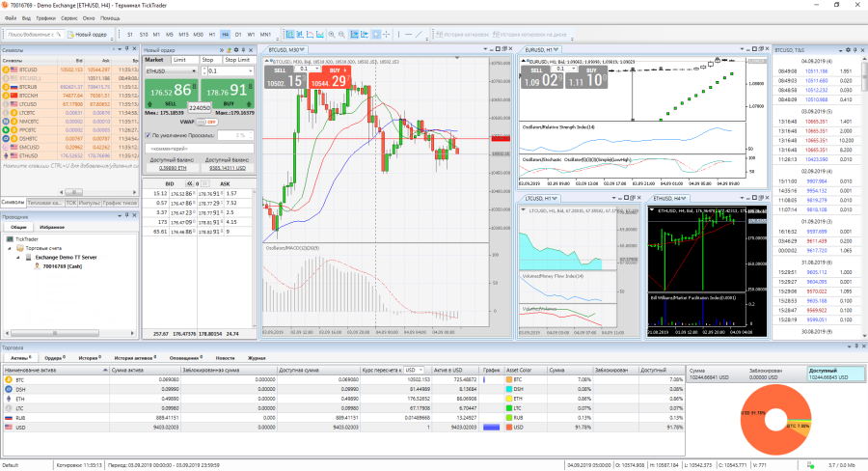Select the H4 timeframe
This screenshot has width=868, height=471.
point(226,35)
